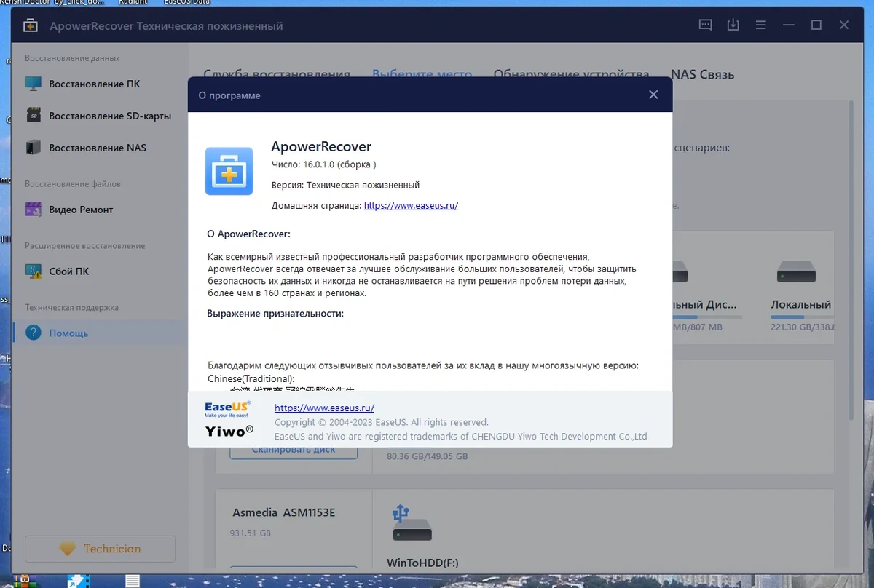Click the WinToHDD(F:) drive label
This screenshot has height=588, width=874.
coord(422,563)
